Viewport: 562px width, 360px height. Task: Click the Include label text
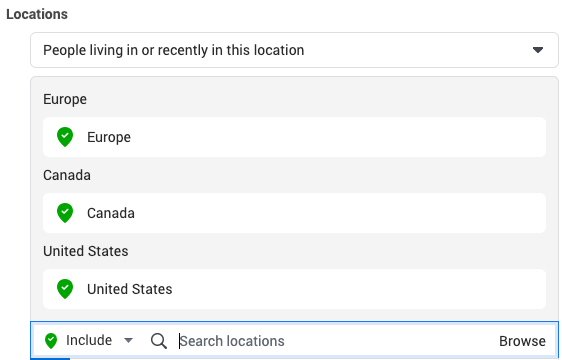tap(89, 340)
